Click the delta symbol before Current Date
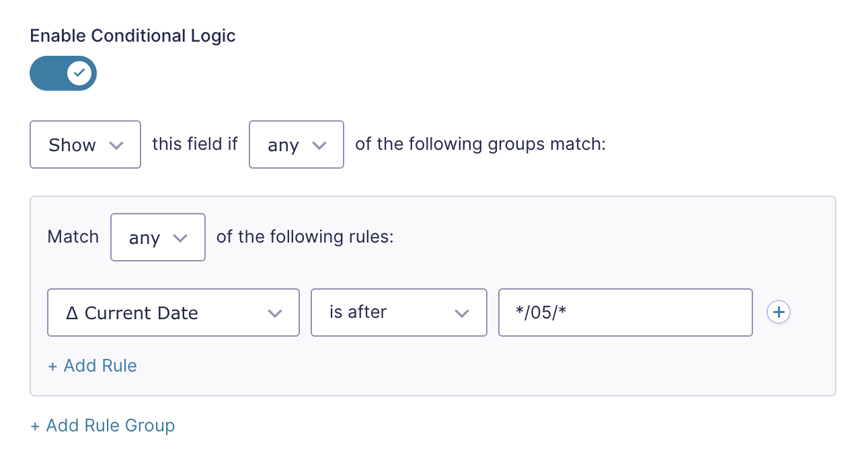868x463 pixels. click(x=73, y=312)
